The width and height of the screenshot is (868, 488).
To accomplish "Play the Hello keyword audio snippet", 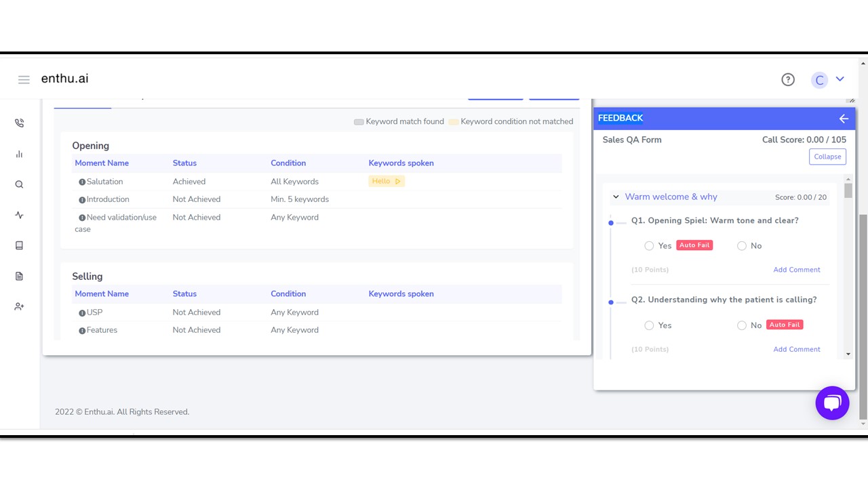I will [x=399, y=181].
